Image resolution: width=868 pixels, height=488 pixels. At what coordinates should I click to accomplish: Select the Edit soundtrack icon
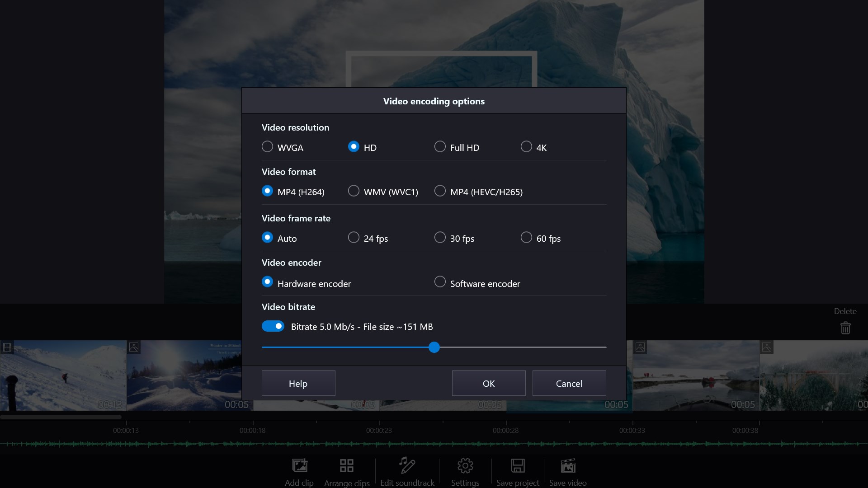pyautogui.click(x=406, y=465)
